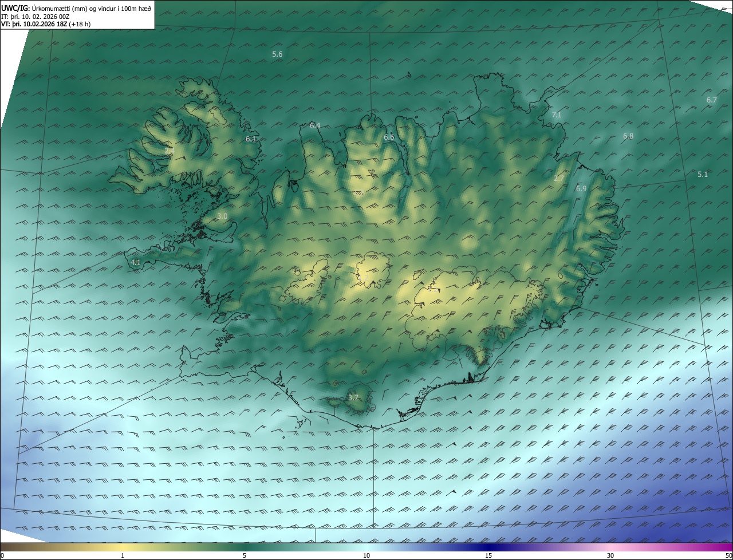Click the 10 tick on the color scale
This screenshot has width=733, height=560.
click(366, 555)
